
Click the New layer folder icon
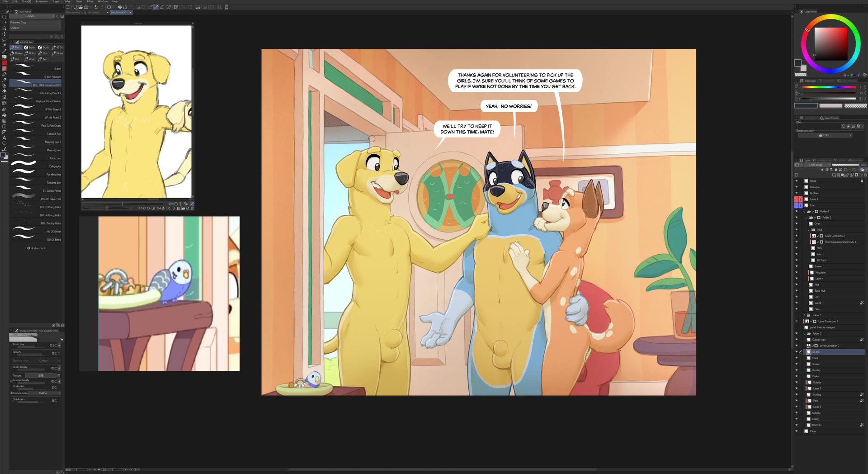pos(842,175)
